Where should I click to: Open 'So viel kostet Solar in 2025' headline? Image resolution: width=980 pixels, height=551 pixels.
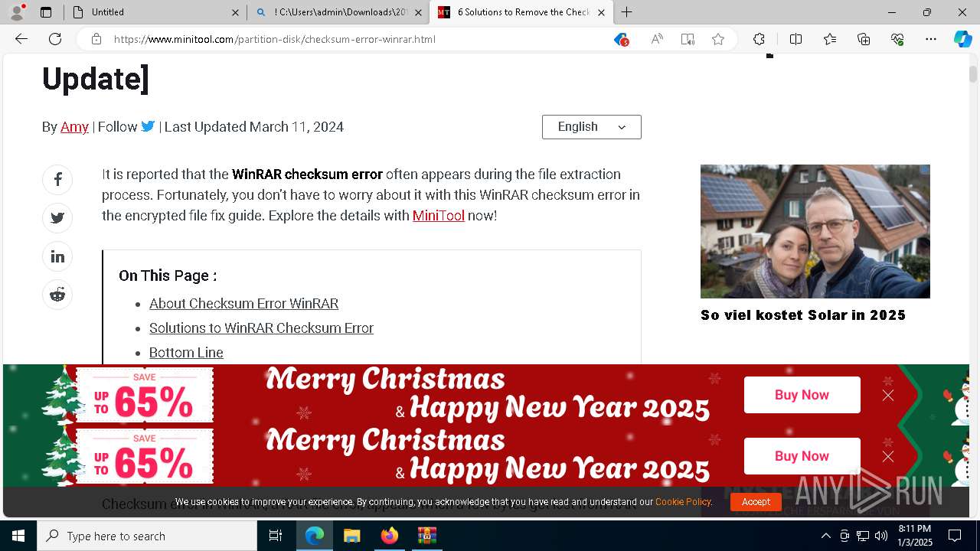point(803,315)
